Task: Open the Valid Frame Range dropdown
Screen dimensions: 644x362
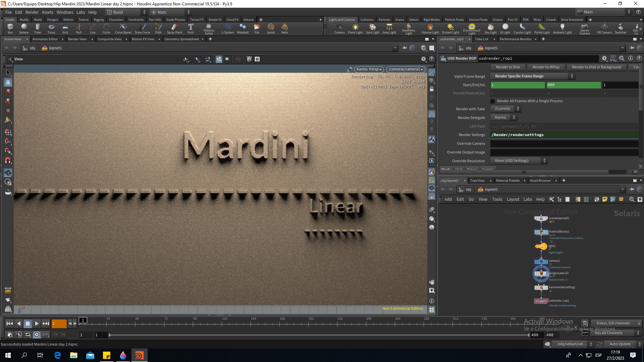Action: click(533, 76)
